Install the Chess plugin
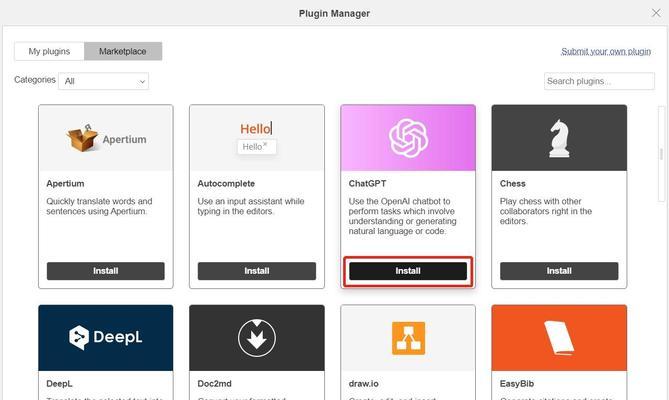 point(559,271)
